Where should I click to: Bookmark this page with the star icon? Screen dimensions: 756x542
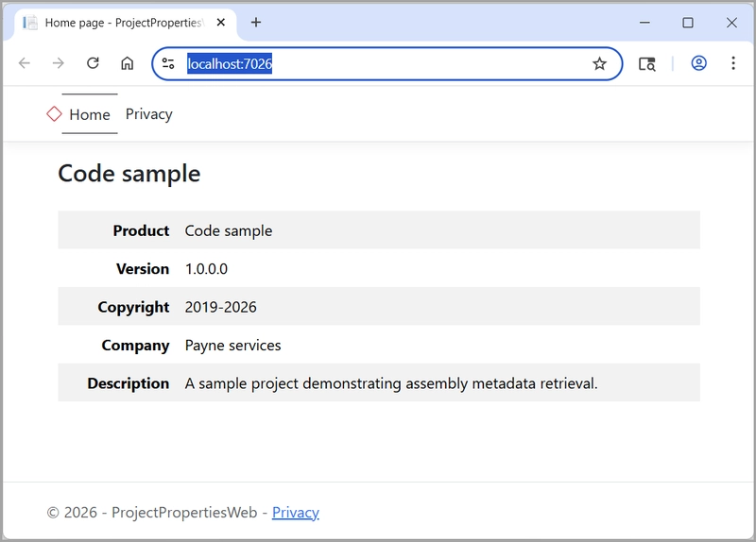(599, 63)
